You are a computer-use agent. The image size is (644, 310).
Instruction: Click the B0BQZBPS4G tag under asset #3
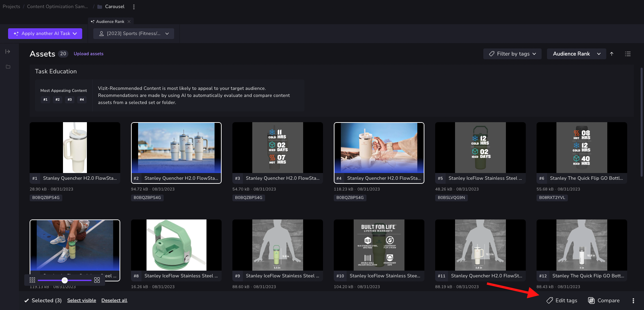point(249,198)
